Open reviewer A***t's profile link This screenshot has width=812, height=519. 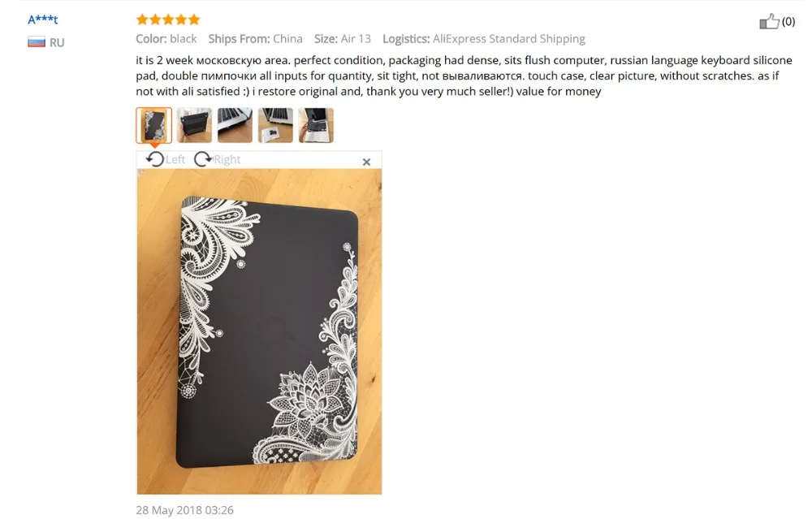tap(43, 19)
